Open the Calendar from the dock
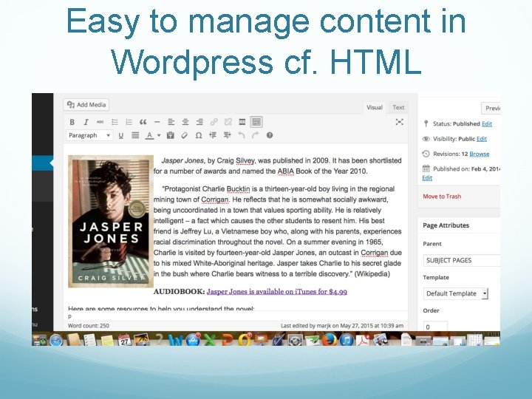This screenshot has width=532, height=399. point(125,340)
